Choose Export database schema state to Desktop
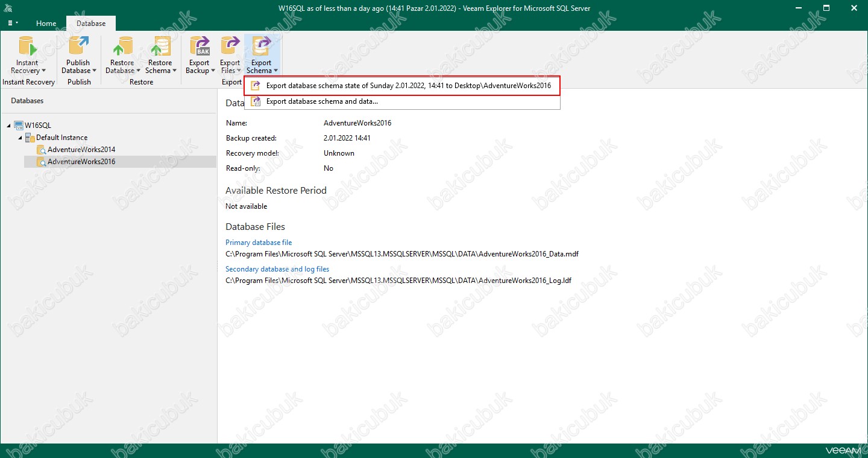 (x=402, y=86)
